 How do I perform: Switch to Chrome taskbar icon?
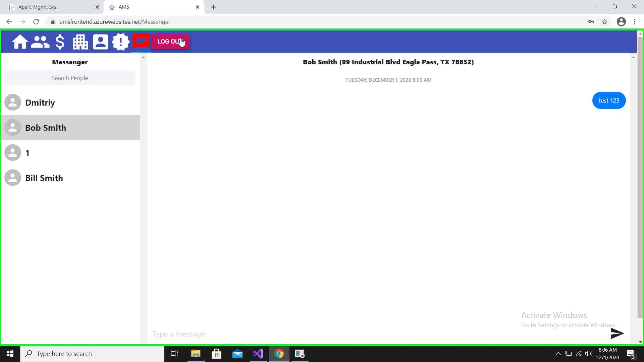(x=279, y=354)
